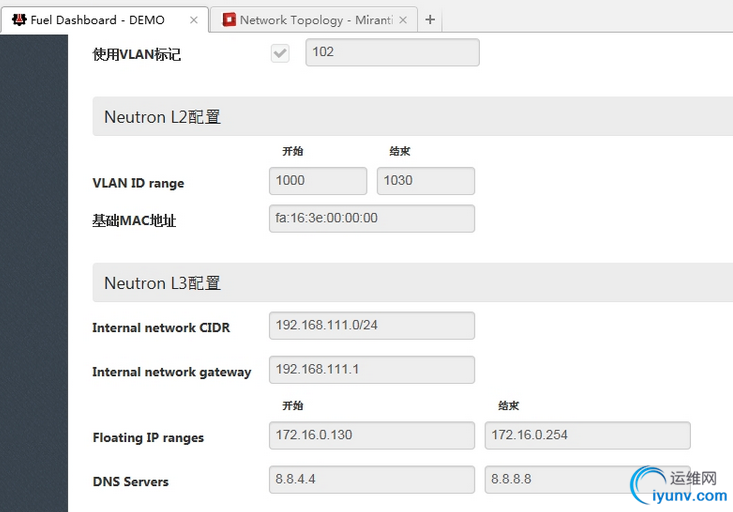Click the Neutron L3配置 section header
Screen dimensions: 733x512
412,282
